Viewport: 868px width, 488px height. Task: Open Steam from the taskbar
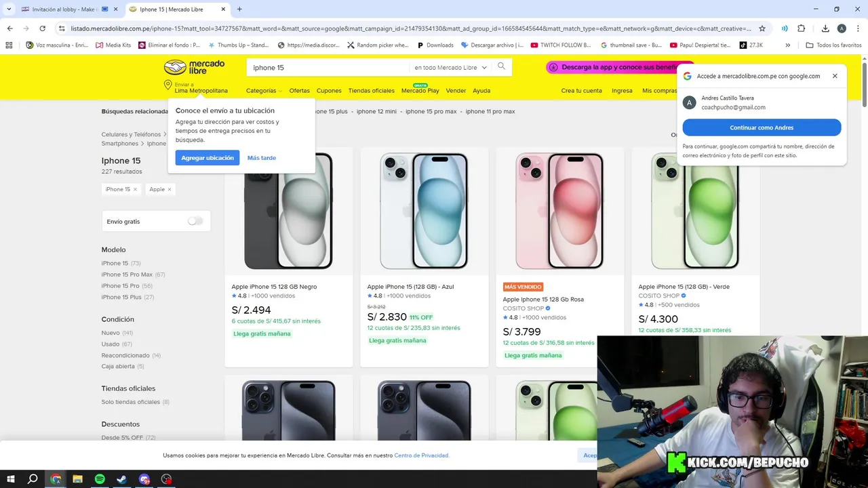click(x=122, y=479)
